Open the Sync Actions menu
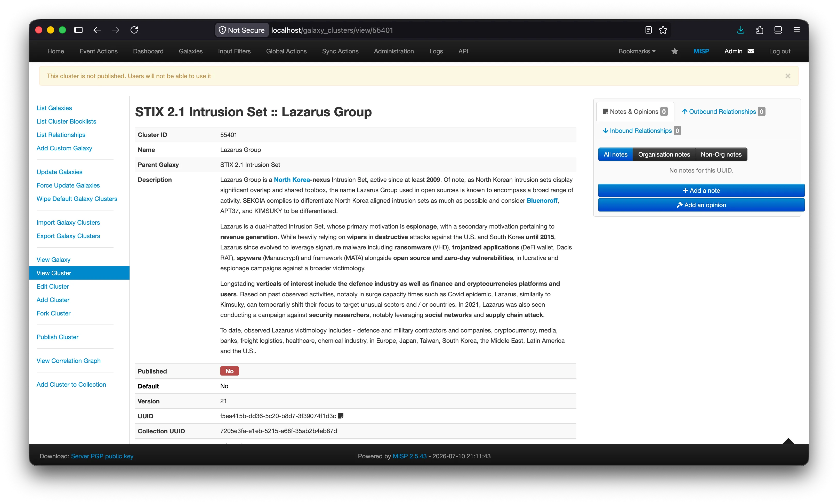The image size is (838, 504). [x=340, y=51]
